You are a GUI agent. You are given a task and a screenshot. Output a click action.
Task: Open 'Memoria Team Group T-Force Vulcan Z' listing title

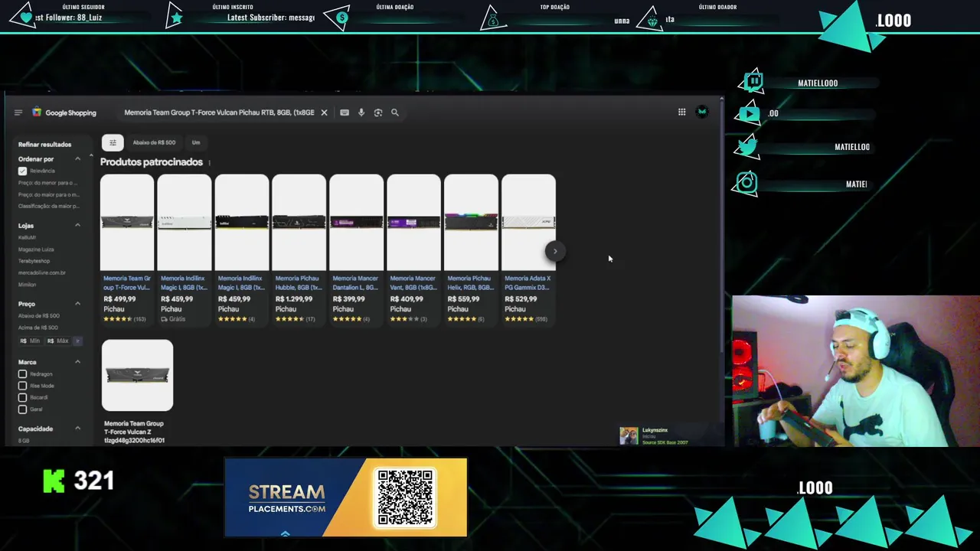[134, 432]
